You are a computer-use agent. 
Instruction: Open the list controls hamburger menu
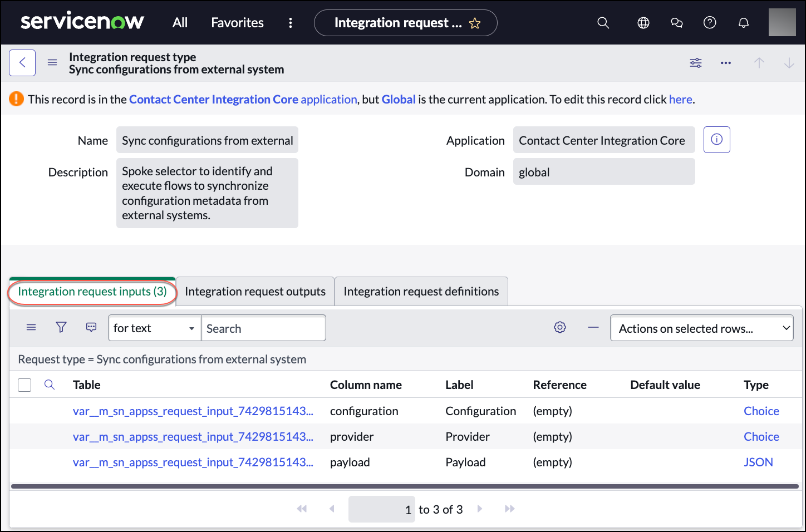(31, 328)
